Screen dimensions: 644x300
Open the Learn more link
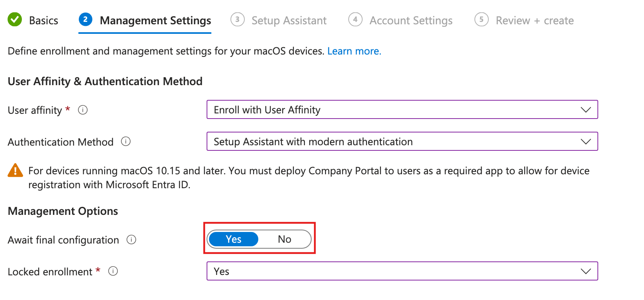click(x=354, y=51)
